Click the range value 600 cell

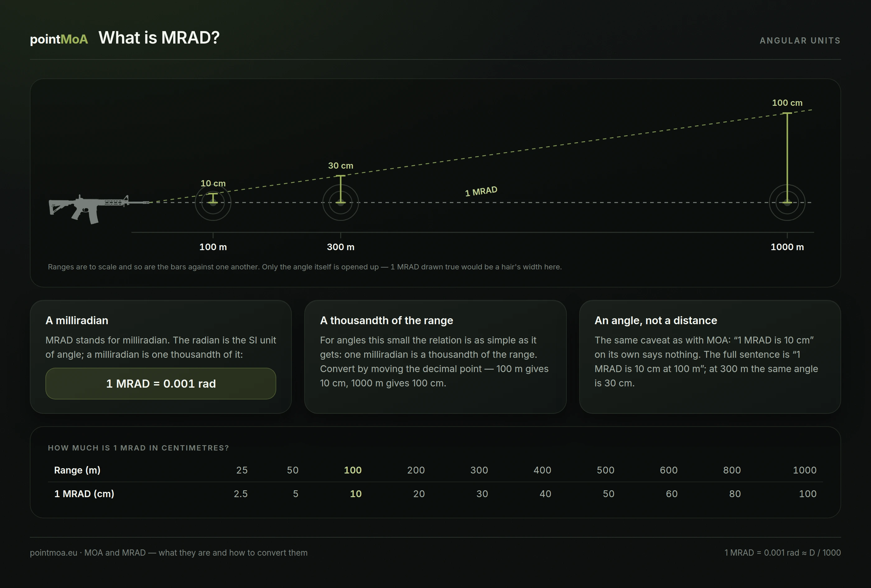click(x=668, y=470)
